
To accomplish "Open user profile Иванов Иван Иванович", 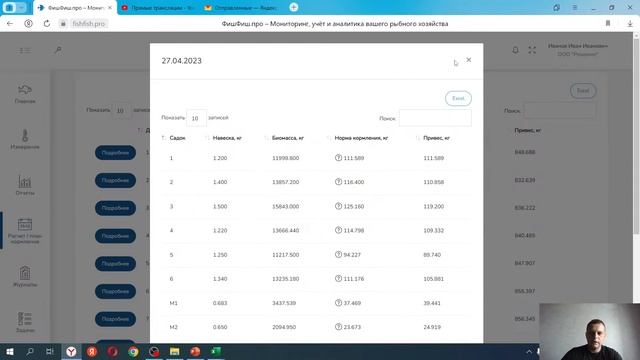I will (x=578, y=50).
